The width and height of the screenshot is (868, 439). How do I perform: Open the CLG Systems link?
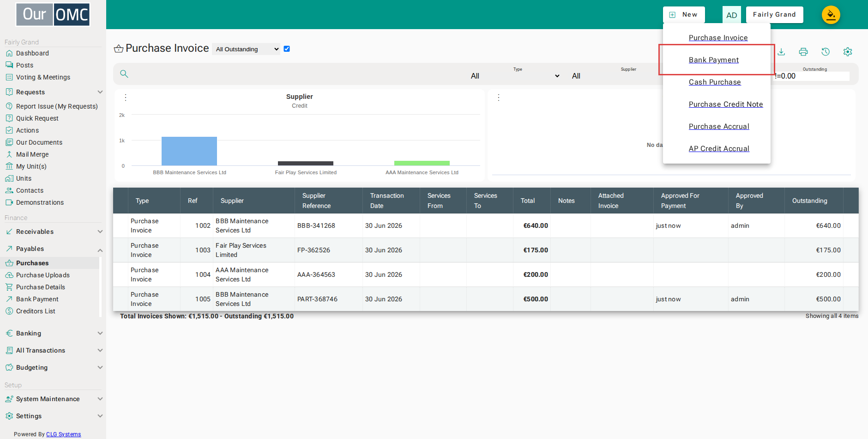pos(63,434)
